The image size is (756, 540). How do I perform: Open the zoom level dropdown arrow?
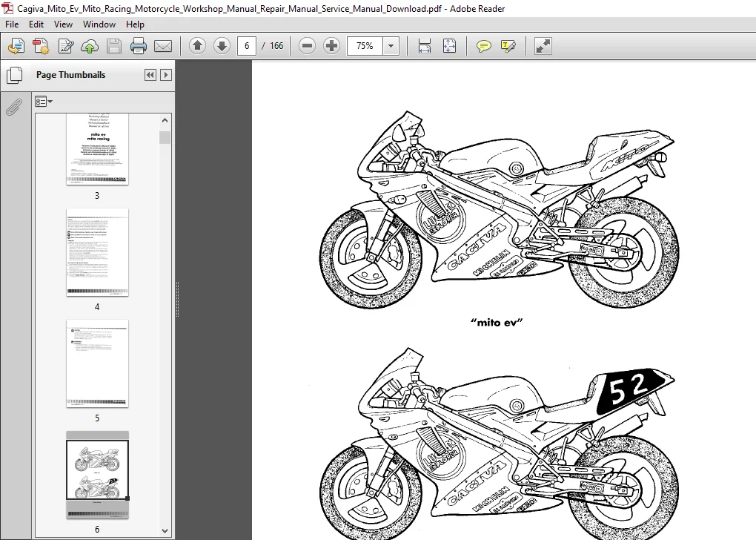[391, 46]
